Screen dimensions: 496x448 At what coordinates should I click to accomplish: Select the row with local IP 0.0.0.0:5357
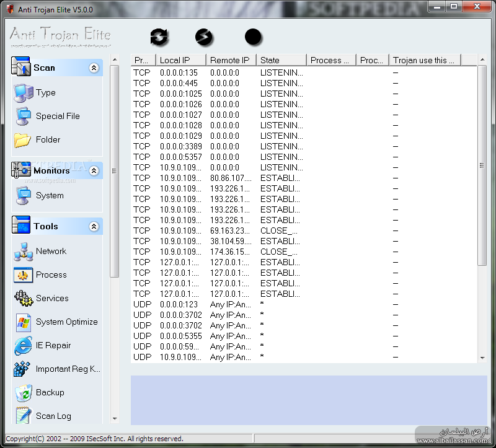tap(304, 157)
